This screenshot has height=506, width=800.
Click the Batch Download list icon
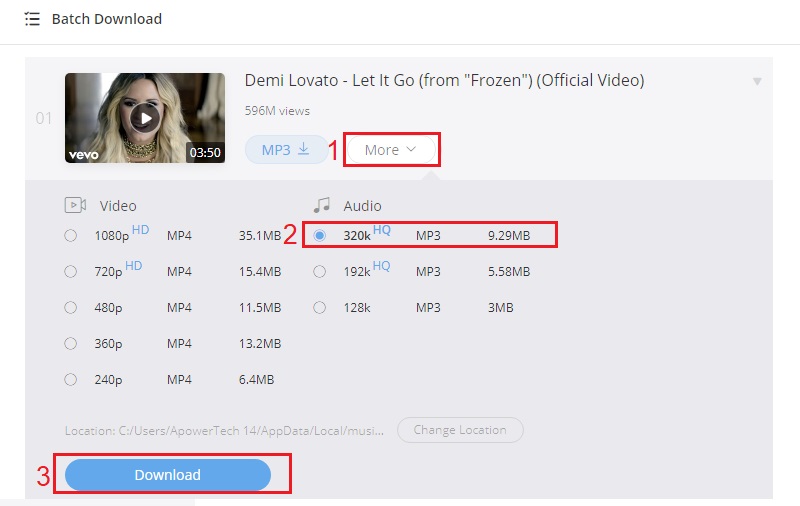click(x=32, y=19)
